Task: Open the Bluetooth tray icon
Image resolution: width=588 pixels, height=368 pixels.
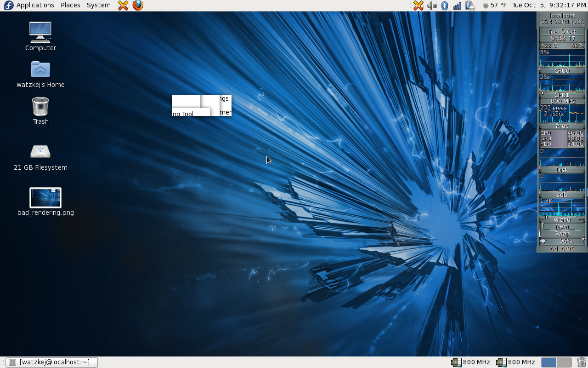Action: click(444, 6)
